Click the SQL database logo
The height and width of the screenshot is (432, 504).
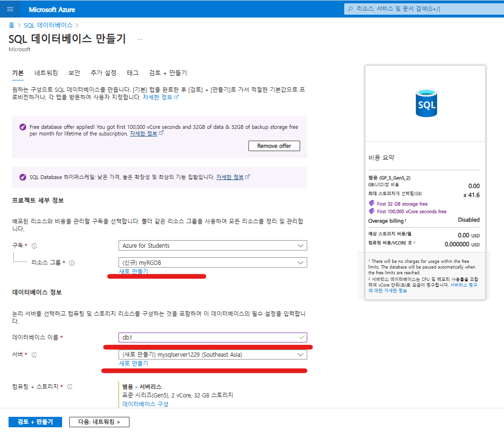(426, 103)
